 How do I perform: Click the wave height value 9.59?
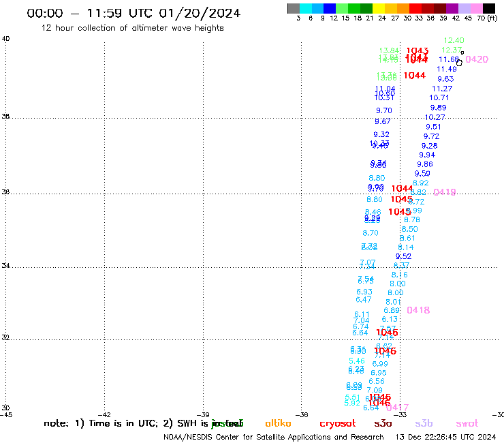422,174
